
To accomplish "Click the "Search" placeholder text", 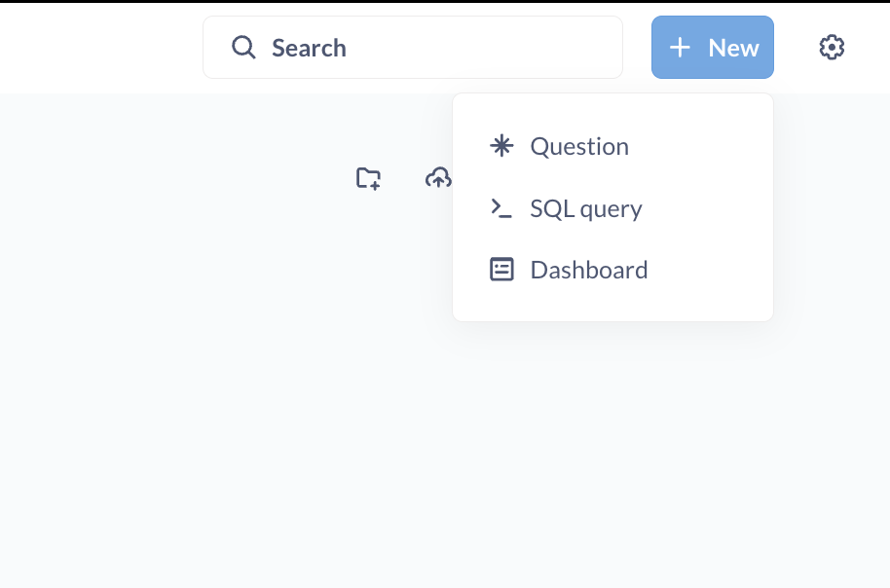I will (309, 48).
